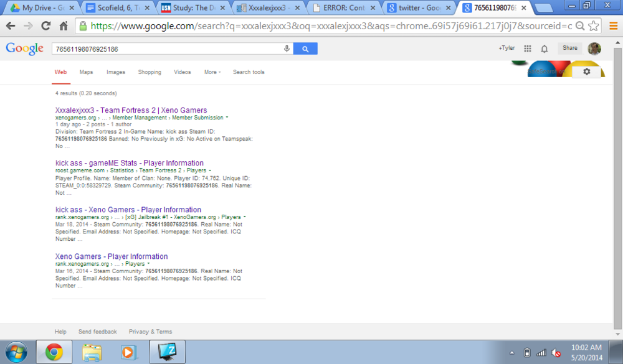The width and height of the screenshot is (623, 364).
Task: Open the Help footer link
Action: coord(60,332)
